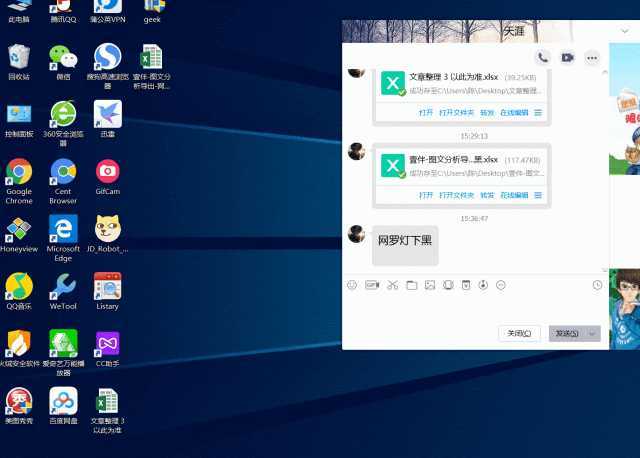
Task: Select the 搜狗高速浏览器 desktop icon
Action: [x=108, y=66]
